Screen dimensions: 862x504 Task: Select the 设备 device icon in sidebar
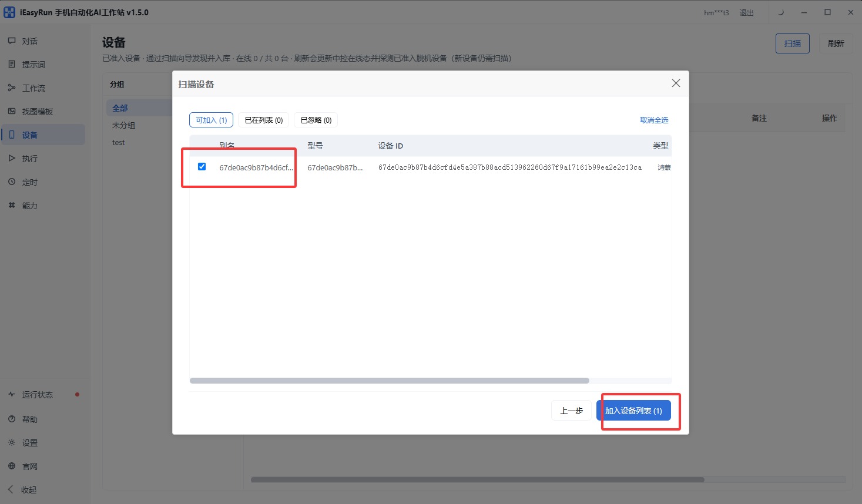click(x=12, y=135)
